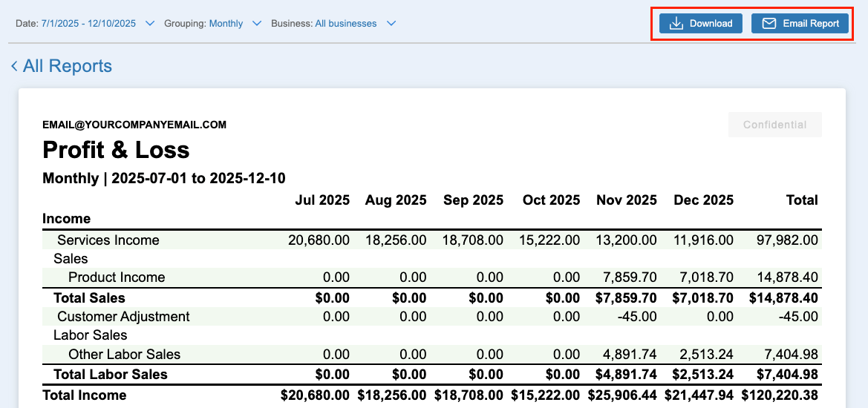Screen dimensions: 868x408
Task: Click the back chevron beside All Reports
Action: (x=14, y=67)
